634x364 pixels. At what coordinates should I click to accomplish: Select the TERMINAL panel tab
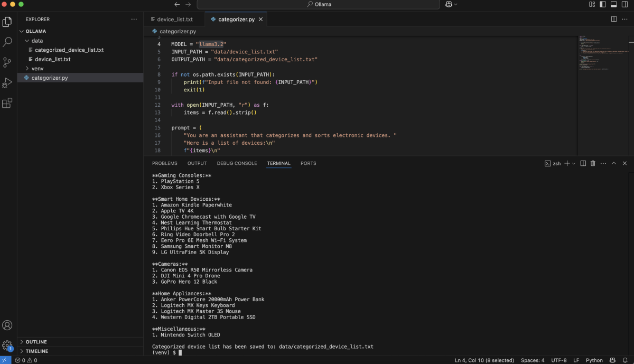coord(278,163)
